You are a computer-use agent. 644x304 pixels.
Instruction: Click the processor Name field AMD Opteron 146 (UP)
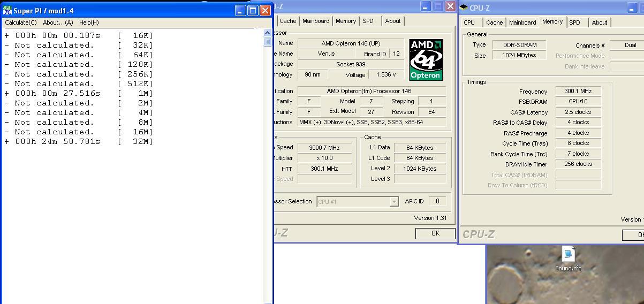coord(351,43)
